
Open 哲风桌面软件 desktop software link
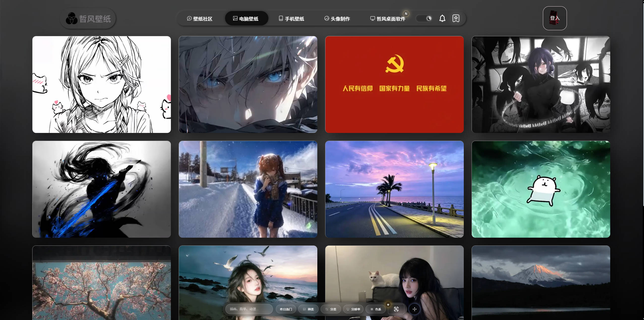388,19
